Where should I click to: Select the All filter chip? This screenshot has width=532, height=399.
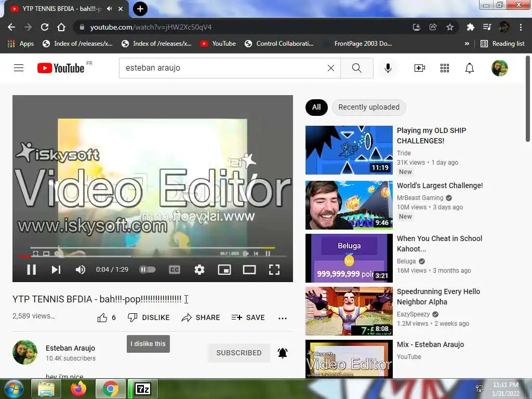point(316,107)
